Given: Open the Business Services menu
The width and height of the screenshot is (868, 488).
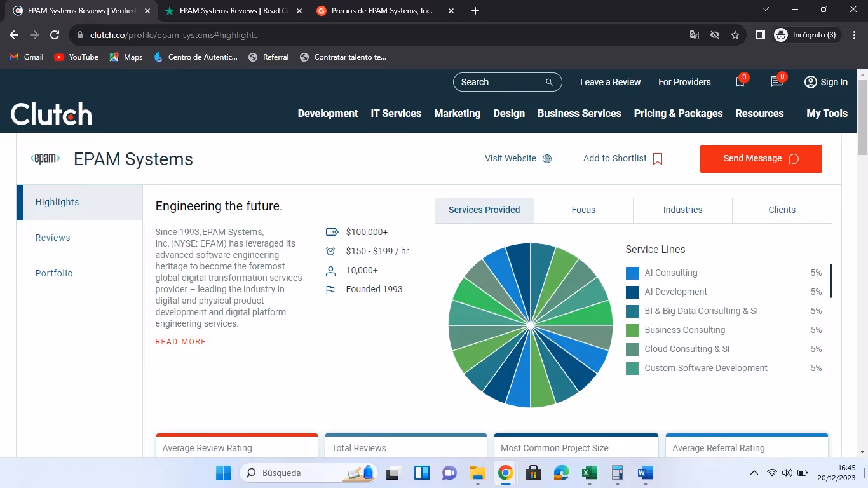Looking at the screenshot, I should [580, 113].
